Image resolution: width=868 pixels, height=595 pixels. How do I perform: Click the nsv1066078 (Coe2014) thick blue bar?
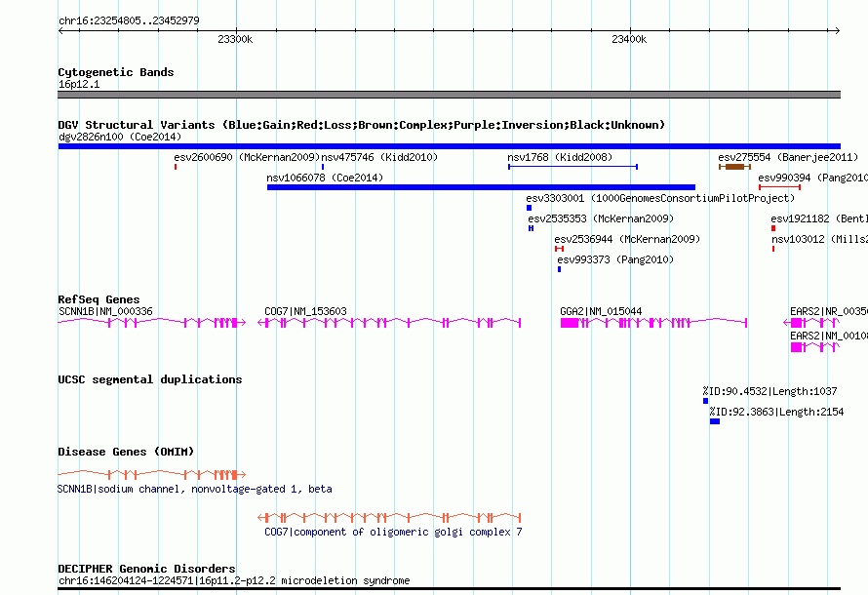481,187
